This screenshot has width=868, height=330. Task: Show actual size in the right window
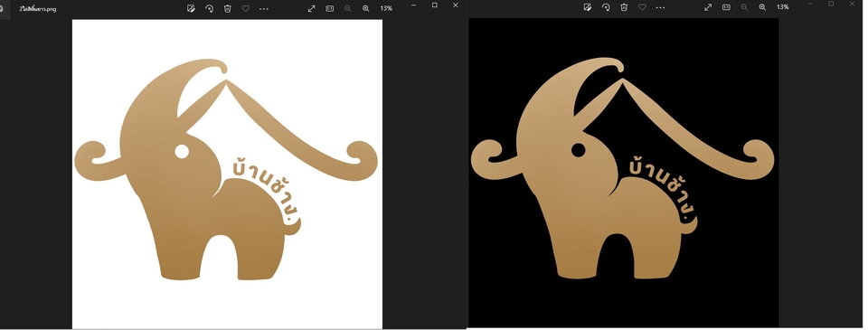coord(726,7)
